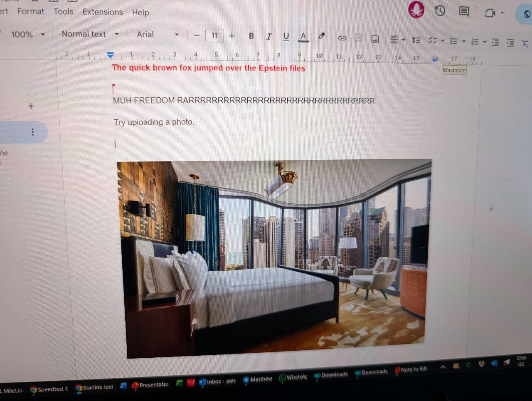
Task: Open line and paragraph spacing options
Action: 416,40
